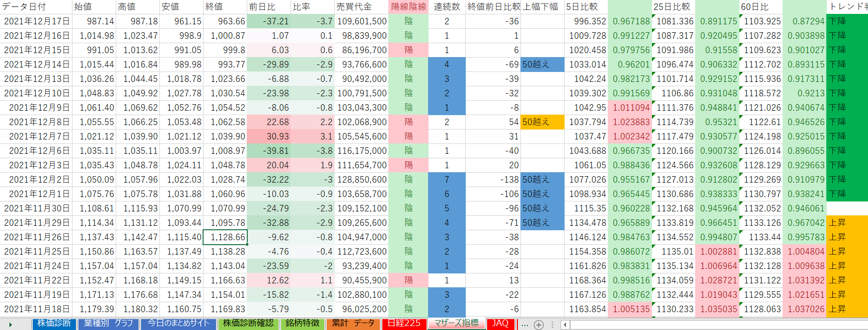Click the マザーズ指標 active sheet tab
Screen dimensions: 868x330
coord(456,323)
